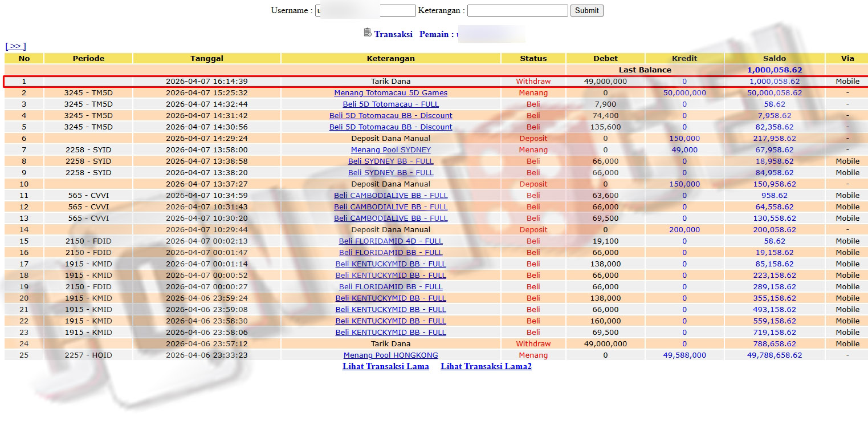
Task: Click the Debet column header
Action: click(605, 58)
